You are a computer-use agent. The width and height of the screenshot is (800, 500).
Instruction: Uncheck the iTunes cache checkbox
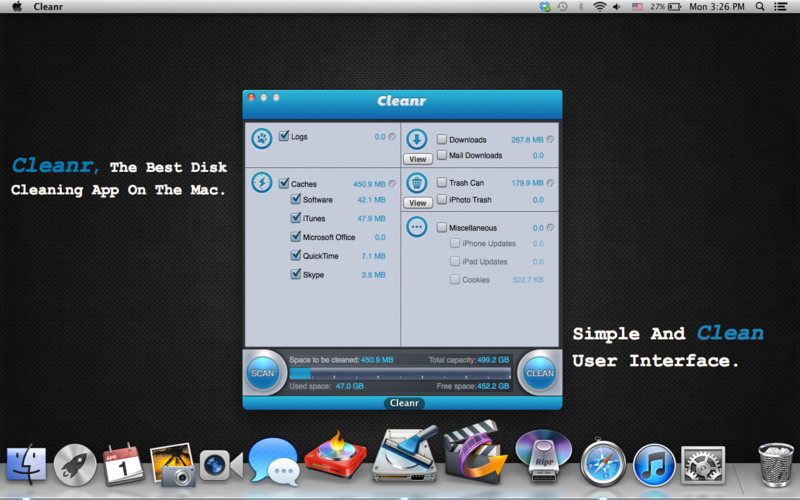click(x=295, y=218)
